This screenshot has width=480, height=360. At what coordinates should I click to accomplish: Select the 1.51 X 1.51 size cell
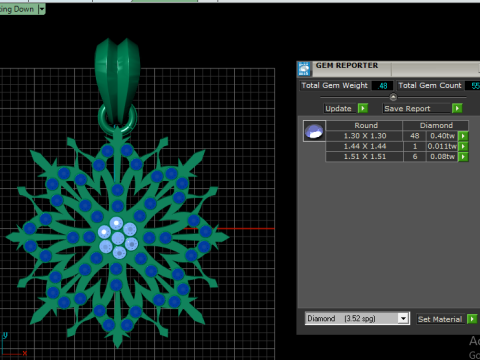click(x=365, y=157)
